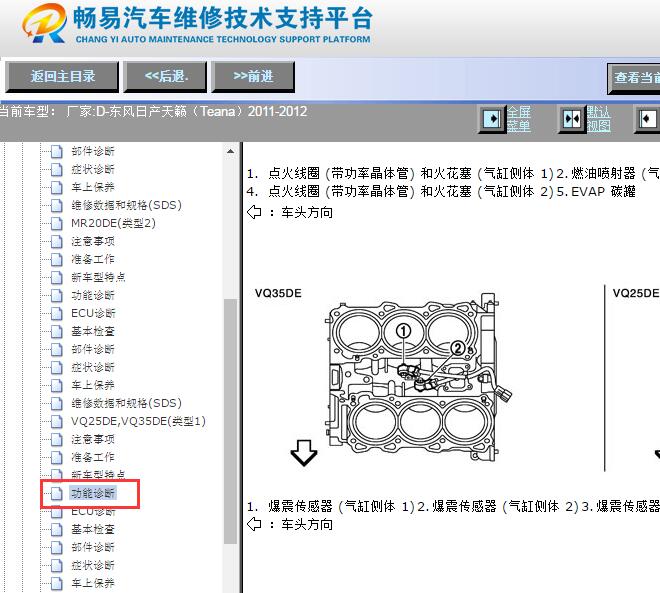Click the 默认视图 split-panel icon
The height and width of the screenshot is (593, 660).
pyautogui.click(x=572, y=119)
